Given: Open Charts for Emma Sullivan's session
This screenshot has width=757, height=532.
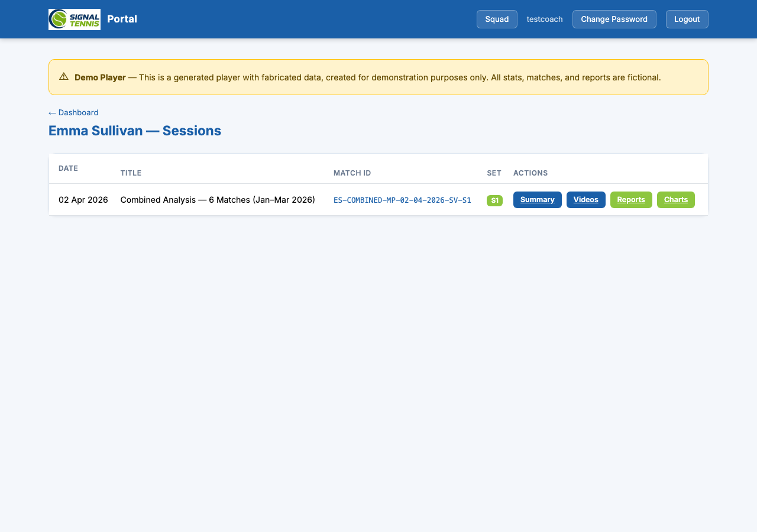Looking at the screenshot, I should pos(675,200).
